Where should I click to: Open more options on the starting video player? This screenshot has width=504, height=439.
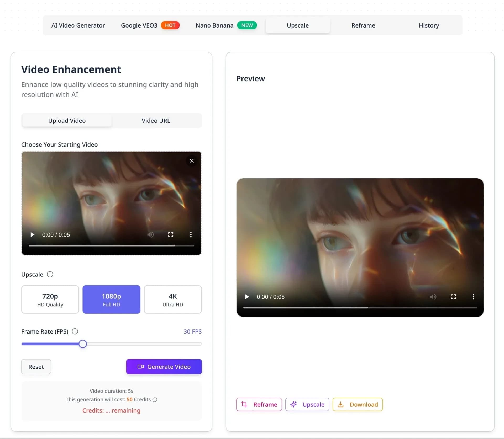pos(191,234)
